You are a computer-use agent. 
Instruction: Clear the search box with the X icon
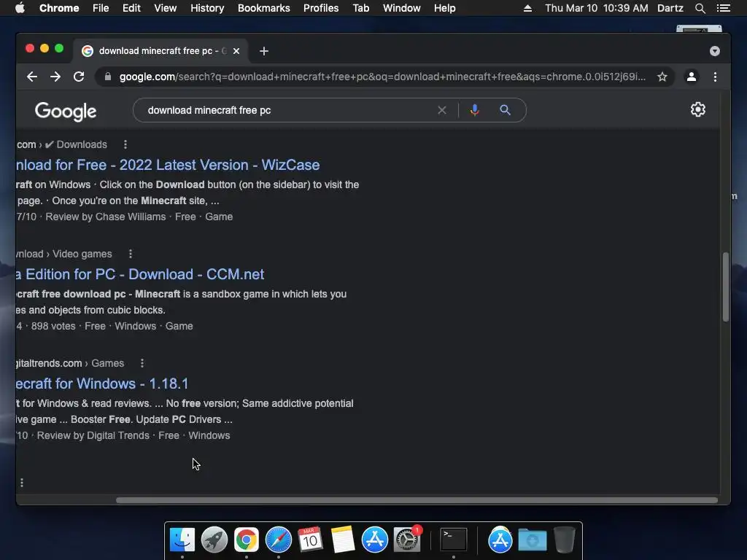[x=442, y=111]
